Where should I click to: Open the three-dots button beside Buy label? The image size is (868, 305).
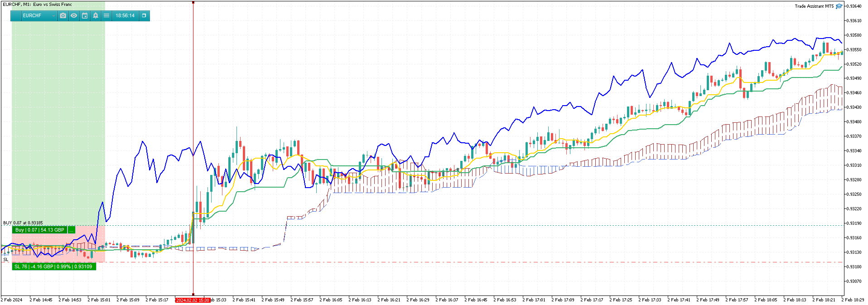point(72,230)
